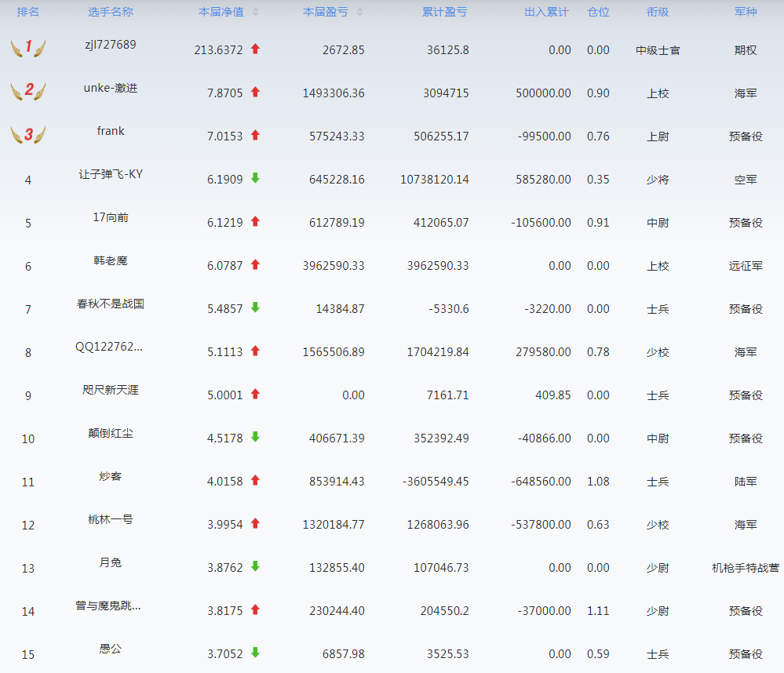The image size is (784, 673).
Task: Click the red up arrow in unke-激进 row
Action: pos(256,92)
